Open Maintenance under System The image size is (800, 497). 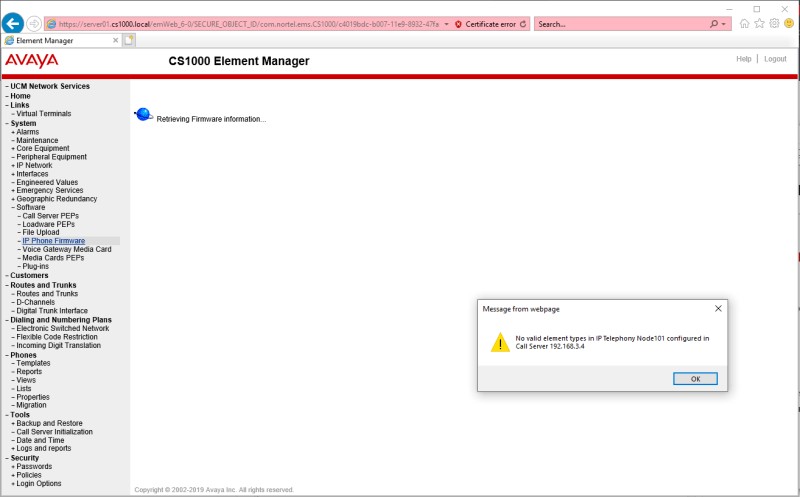point(37,140)
